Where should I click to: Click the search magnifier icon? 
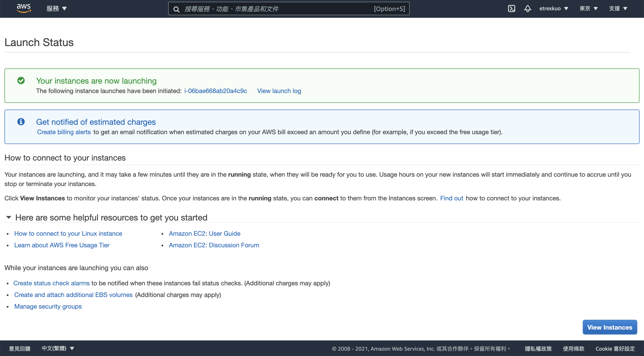click(x=176, y=9)
